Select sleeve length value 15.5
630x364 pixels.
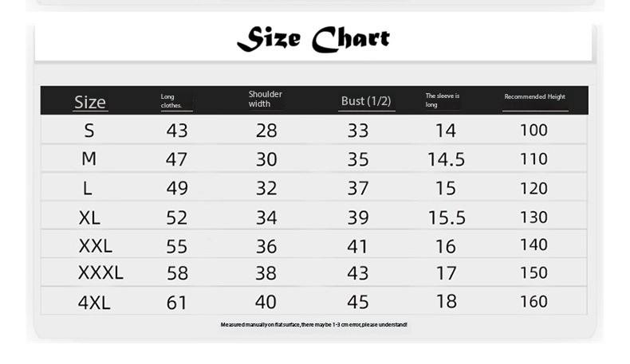coord(446,217)
